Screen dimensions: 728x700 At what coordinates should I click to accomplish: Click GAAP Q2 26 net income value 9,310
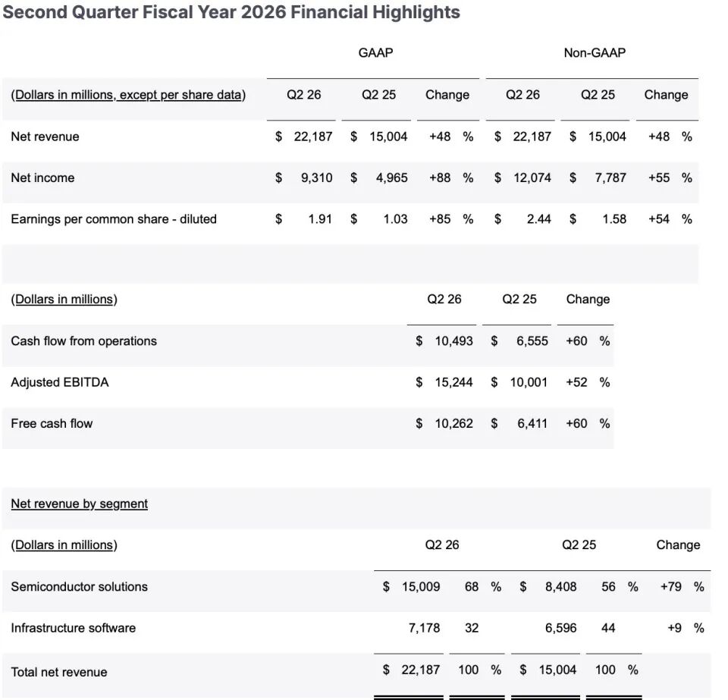[x=317, y=177]
